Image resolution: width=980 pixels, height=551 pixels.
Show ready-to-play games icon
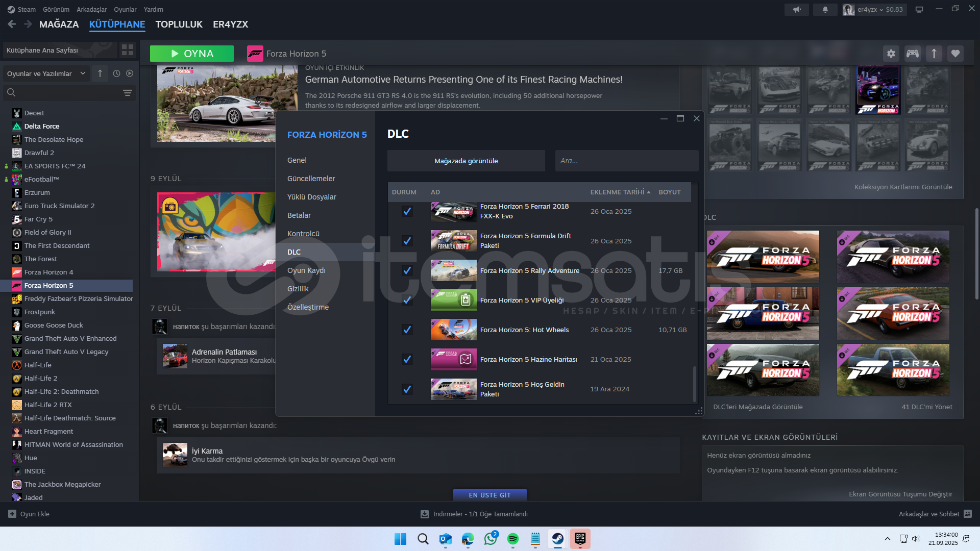(130, 73)
